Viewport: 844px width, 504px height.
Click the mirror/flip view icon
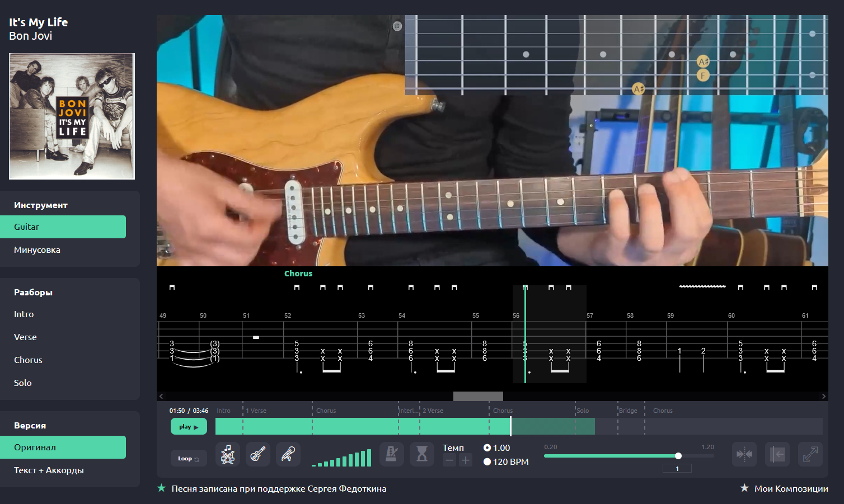tap(744, 454)
